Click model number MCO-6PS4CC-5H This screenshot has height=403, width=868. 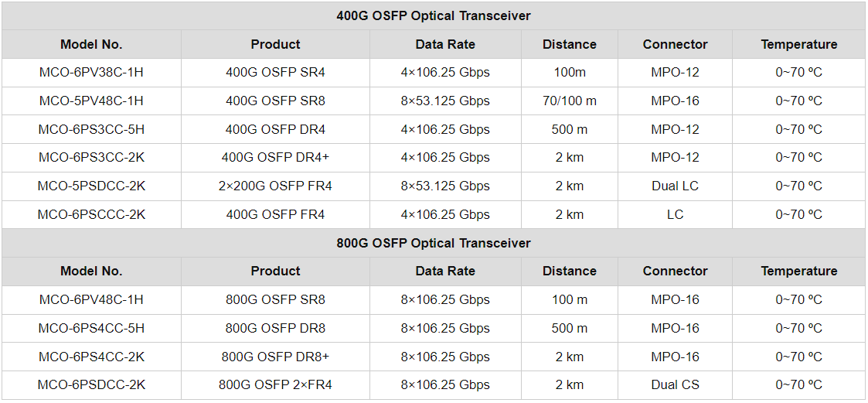click(x=91, y=328)
